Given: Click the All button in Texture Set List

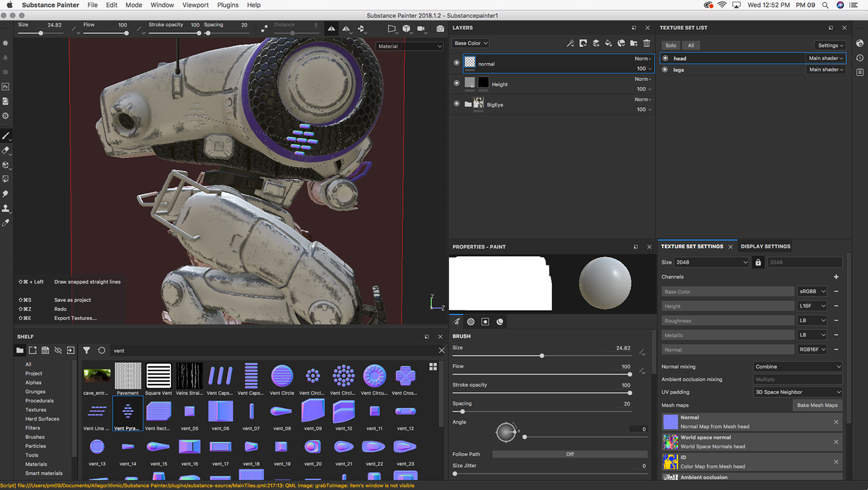Looking at the screenshot, I should (x=691, y=45).
